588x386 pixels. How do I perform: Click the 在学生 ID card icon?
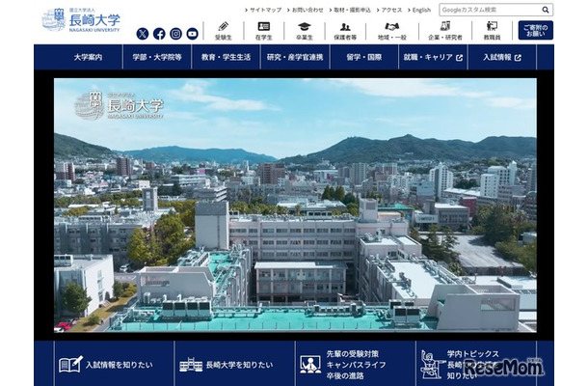(264, 26)
